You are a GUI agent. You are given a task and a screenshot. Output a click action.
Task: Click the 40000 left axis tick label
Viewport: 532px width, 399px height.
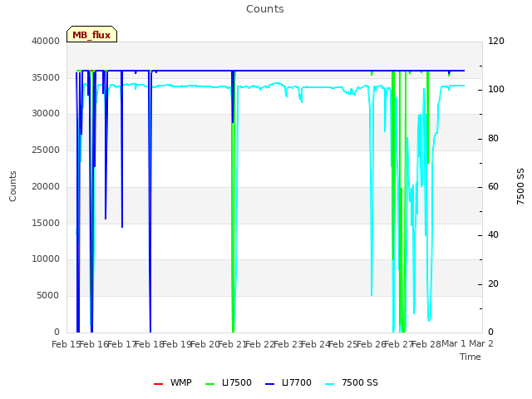point(46,41)
